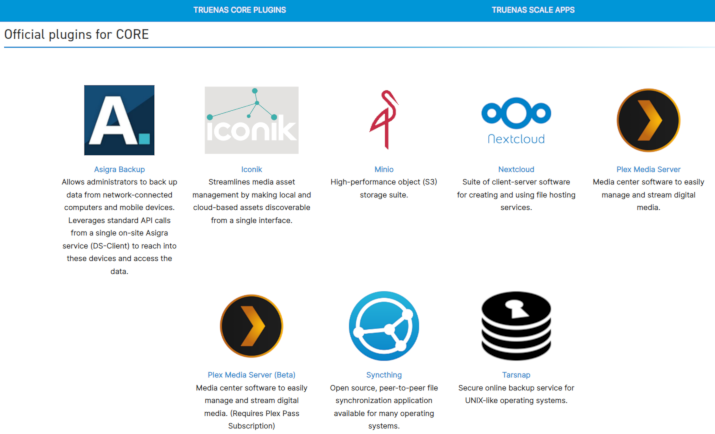
Task: Click the Syncthing logo icon
Action: 384,326
